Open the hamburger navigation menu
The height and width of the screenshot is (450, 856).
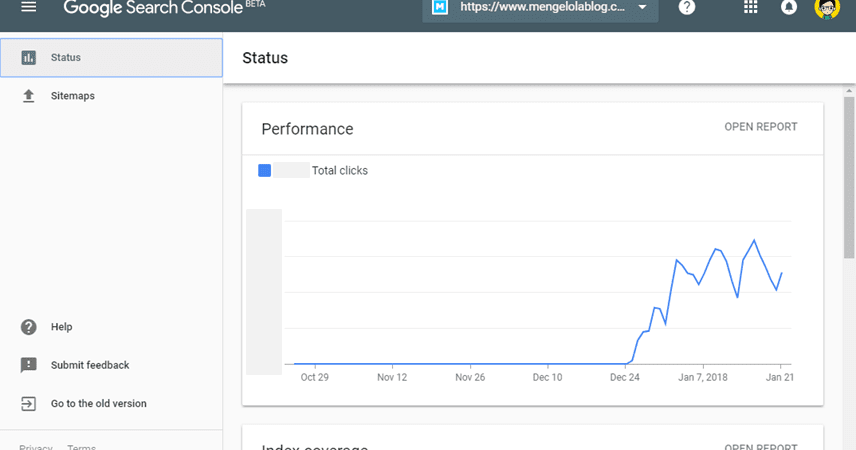(28, 7)
